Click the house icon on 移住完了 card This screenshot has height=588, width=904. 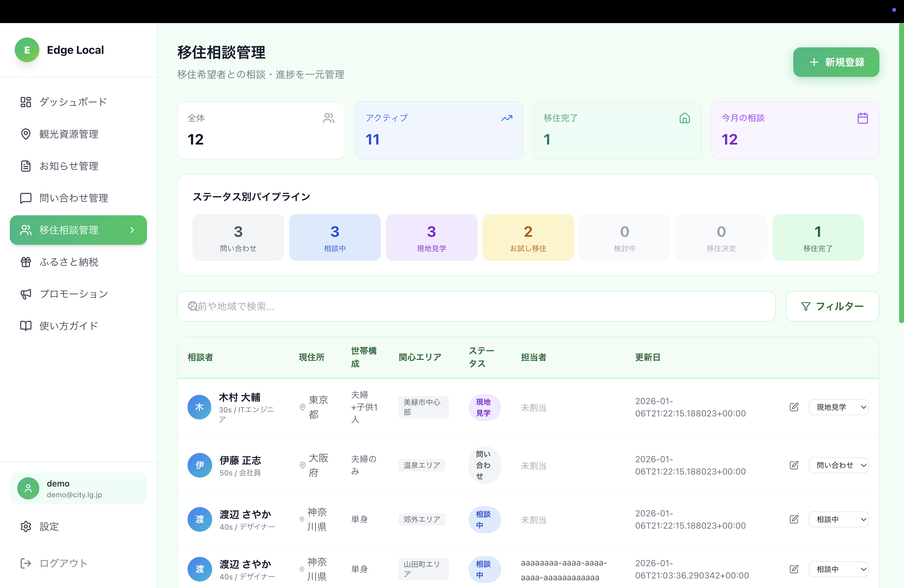pos(684,118)
